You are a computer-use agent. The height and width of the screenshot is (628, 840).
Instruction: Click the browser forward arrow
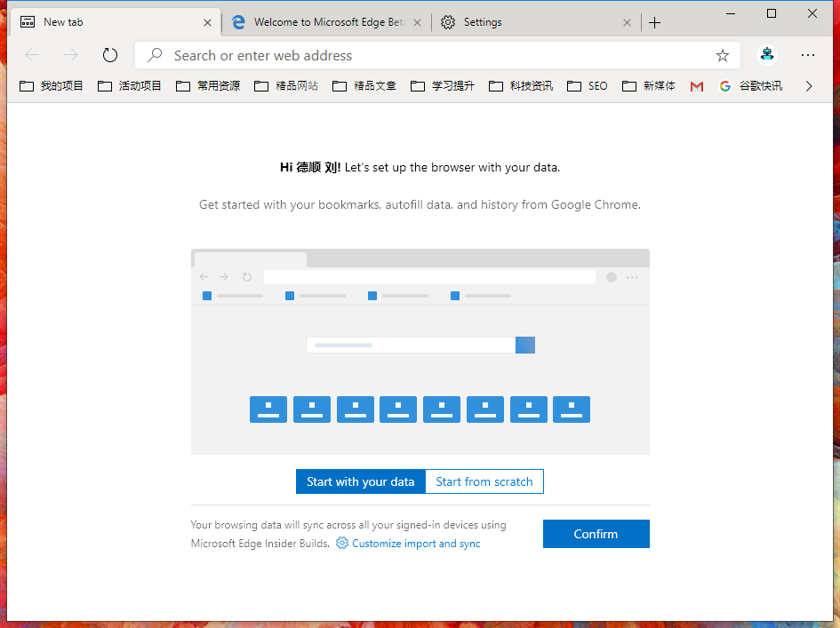71,54
